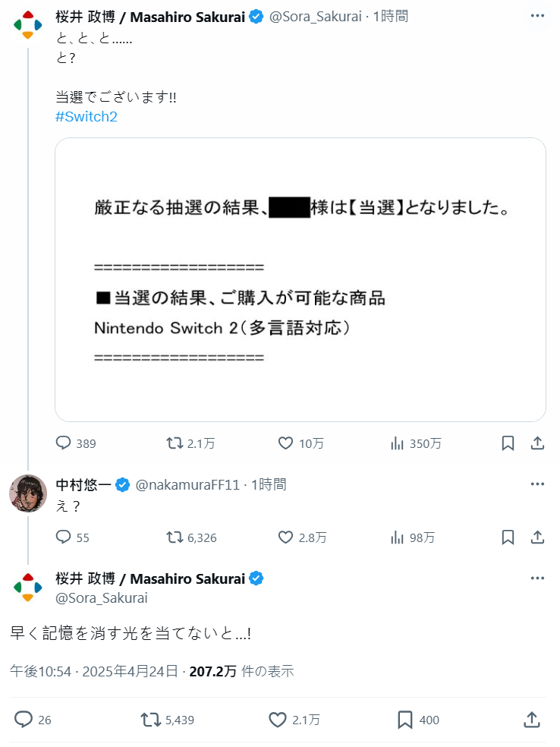Open the more menu on the top tweet
Image resolution: width=560 pixels, height=747 pixels.
(537, 16)
